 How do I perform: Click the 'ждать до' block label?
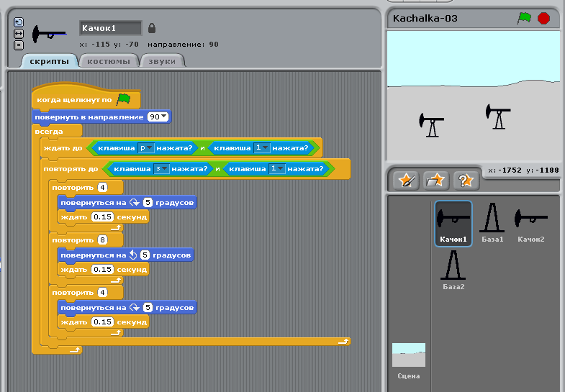(x=63, y=148)
